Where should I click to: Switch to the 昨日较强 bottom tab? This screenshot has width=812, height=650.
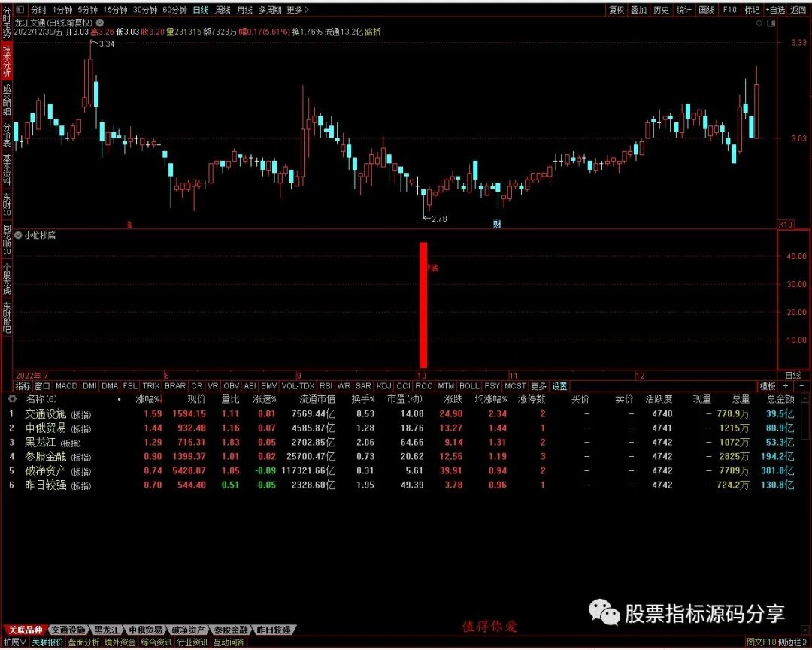pyautogui.click(x=274, y=630)
